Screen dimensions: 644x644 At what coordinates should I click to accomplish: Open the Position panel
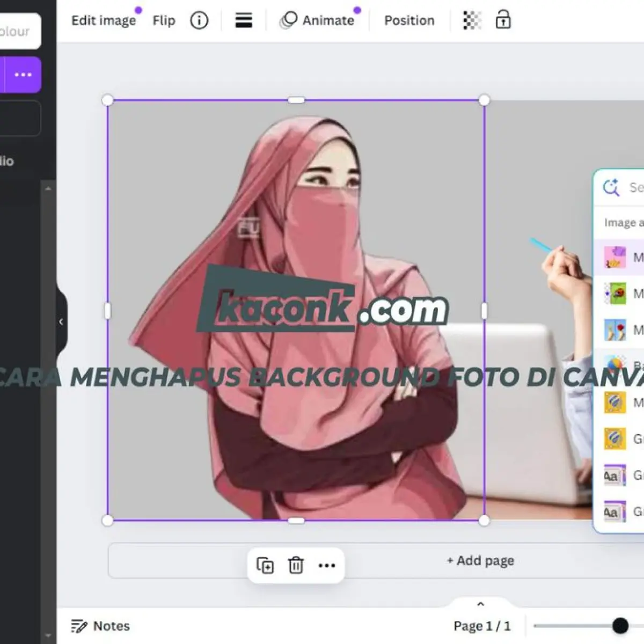pos(409,20)
